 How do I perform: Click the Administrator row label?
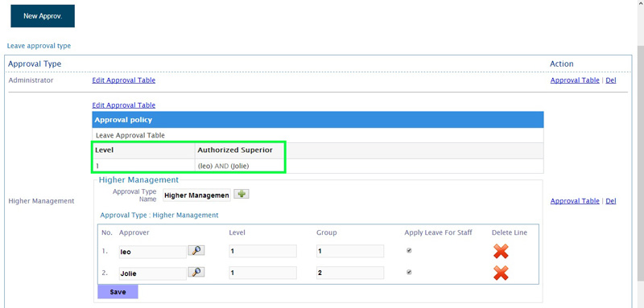coord(31,80)
